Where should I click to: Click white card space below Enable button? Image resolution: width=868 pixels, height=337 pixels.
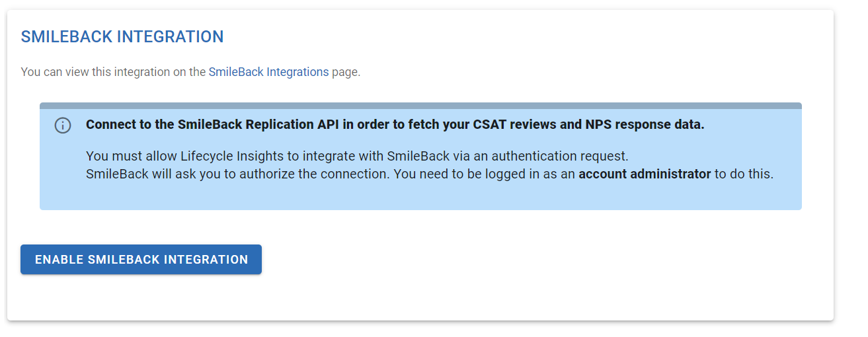420,297
